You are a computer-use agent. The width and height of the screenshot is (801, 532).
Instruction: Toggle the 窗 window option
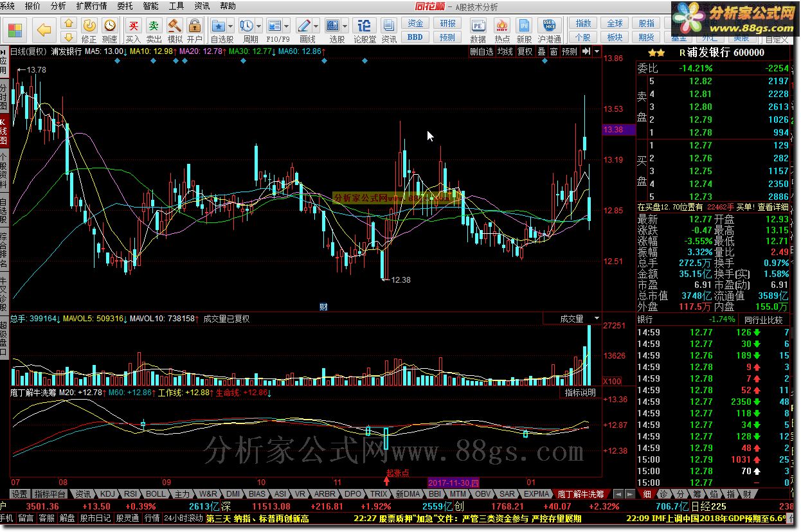553,51
